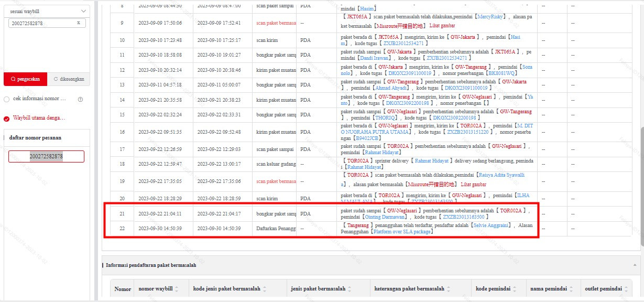Select order number 200272582878 in daftar nomor pesanan
This screenshot has width=644, height=302.
(46, 156)
